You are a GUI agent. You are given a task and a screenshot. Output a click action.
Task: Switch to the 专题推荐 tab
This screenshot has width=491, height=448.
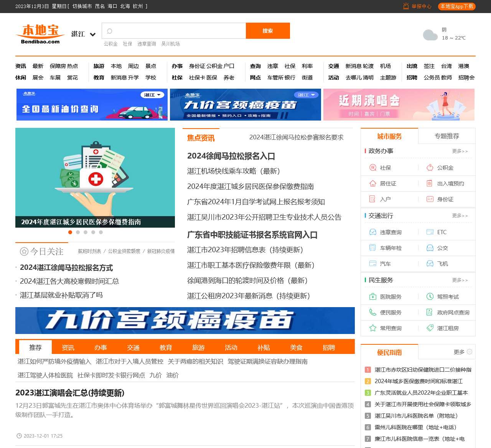tap(447, 136)
